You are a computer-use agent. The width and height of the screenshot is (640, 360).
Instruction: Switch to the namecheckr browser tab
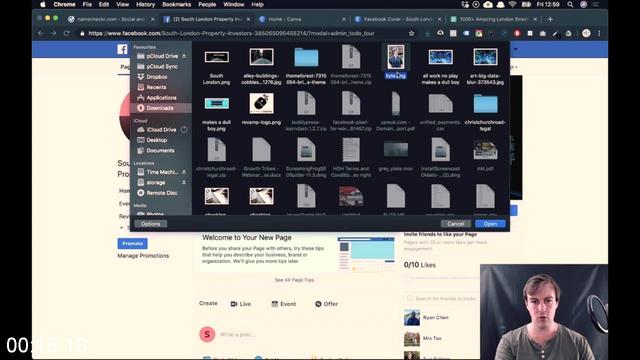[x=111, y=19]
